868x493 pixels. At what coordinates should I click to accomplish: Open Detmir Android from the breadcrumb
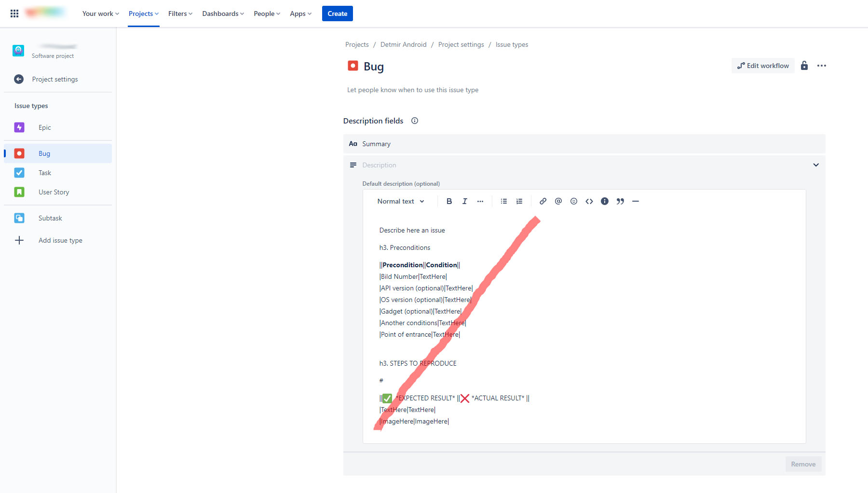click(x=403, y=44)
